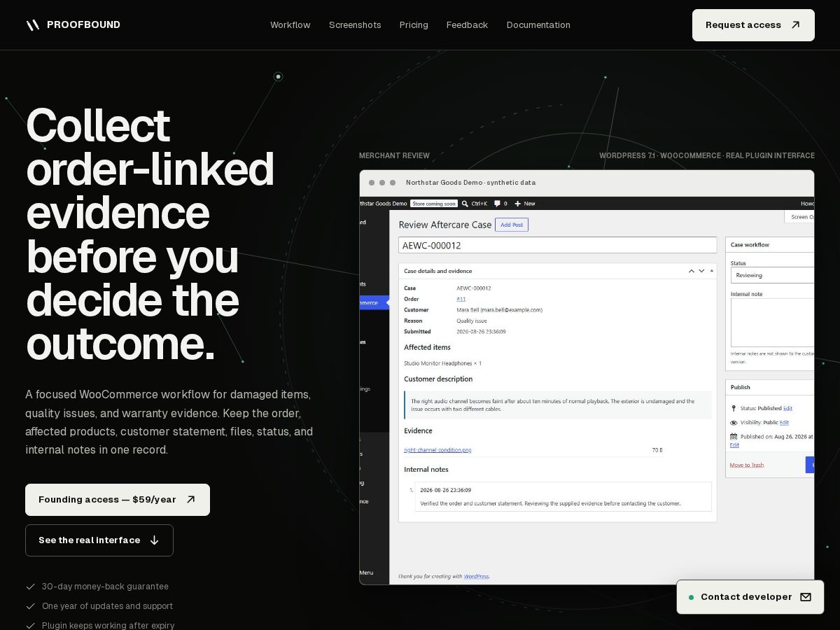Open the Documentation nav link
Image resolution: width=840 pixels, height=630 pixels.
coord(538,25)
